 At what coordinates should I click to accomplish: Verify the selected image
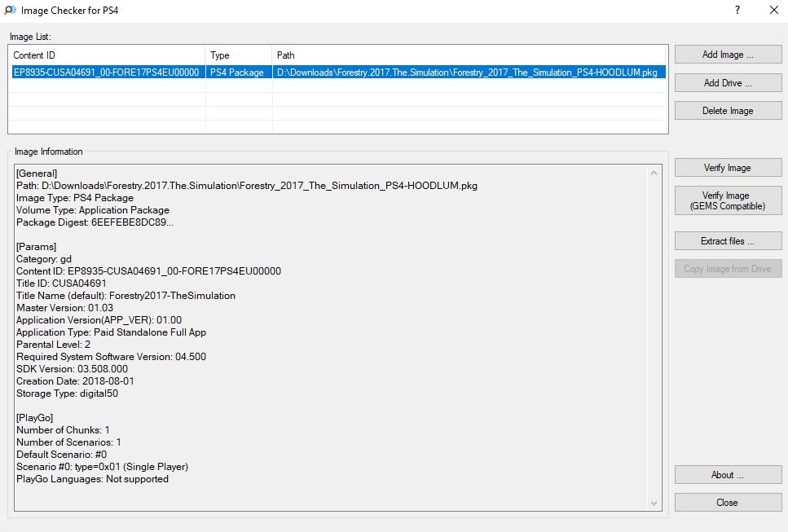728,168
